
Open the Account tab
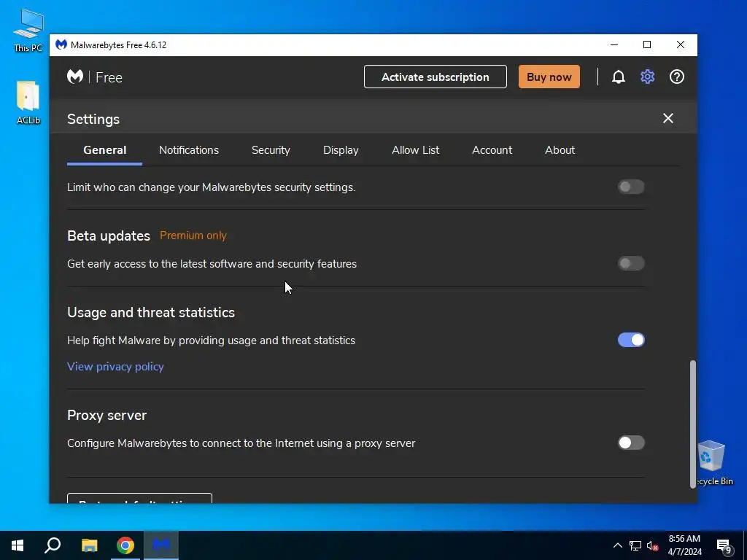[492, 150]
